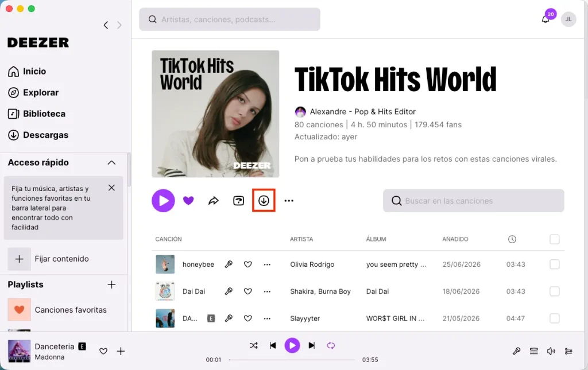Open the music quiz icon
This screenshot has width=588, height=370.
click(x=238, y=201)
